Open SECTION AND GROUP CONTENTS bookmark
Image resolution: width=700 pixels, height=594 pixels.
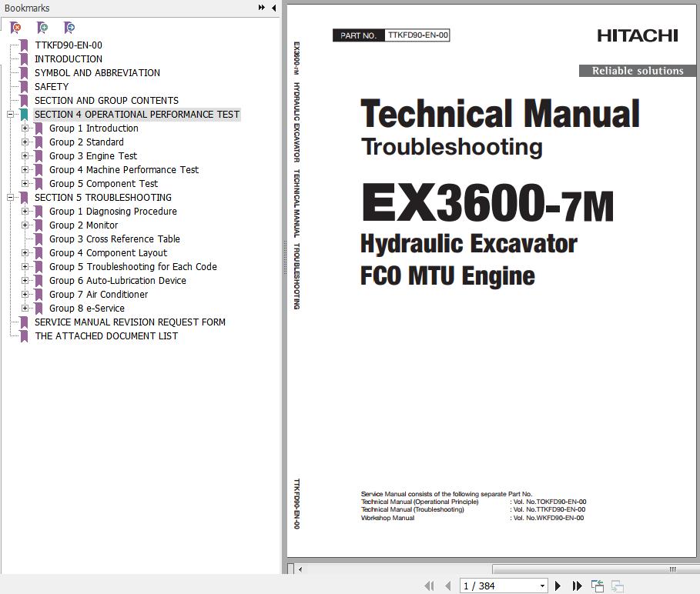(107, 100)
